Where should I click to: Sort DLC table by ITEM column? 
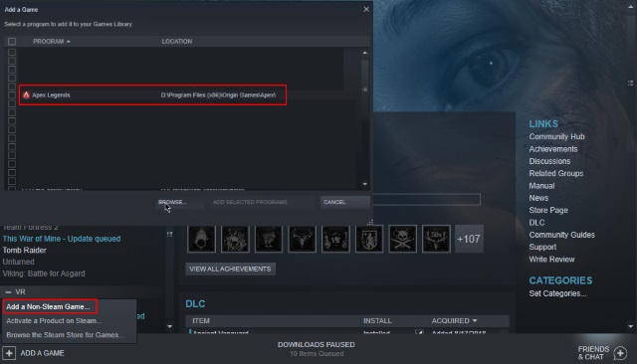click(201, 320)
